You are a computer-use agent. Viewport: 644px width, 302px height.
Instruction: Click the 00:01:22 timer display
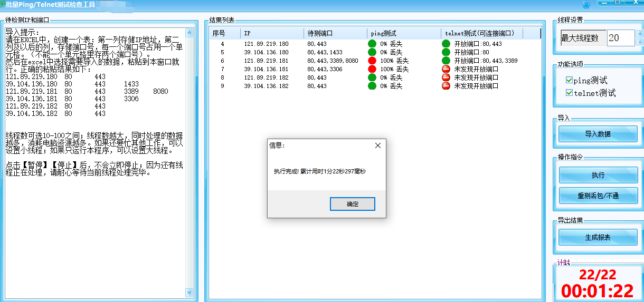(x=597, y=291)
